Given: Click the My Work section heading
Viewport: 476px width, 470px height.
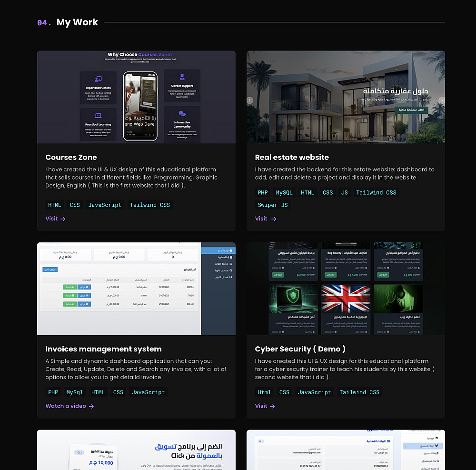Looking at the screenshot, I should tap(77, 22).
